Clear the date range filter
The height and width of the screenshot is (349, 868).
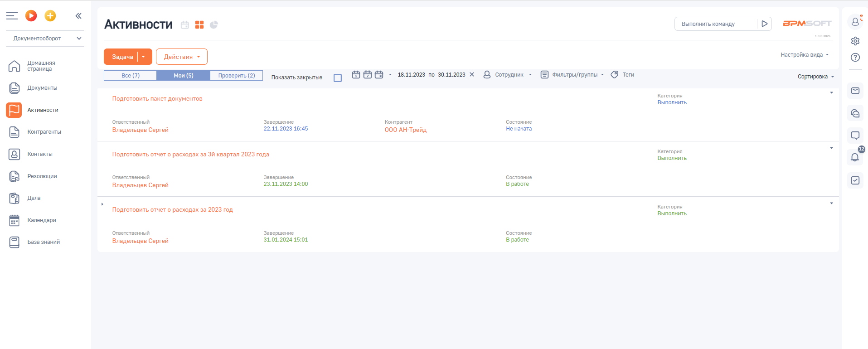tap(472, 74)
